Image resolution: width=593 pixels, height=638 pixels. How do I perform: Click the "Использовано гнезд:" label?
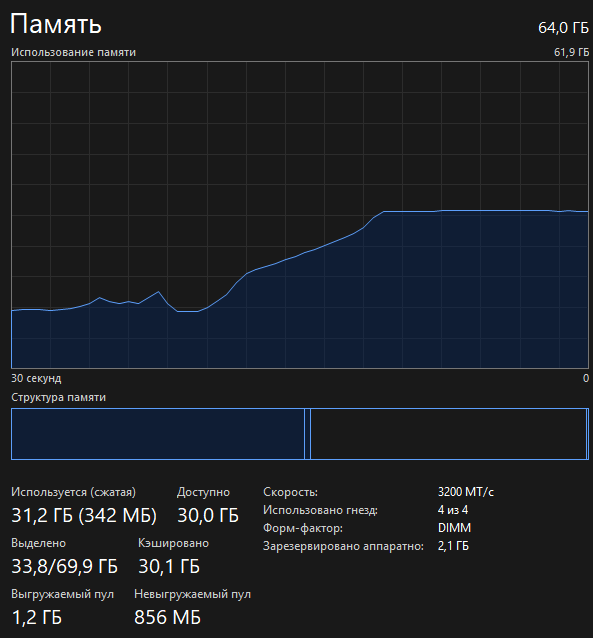click(320, 510)
